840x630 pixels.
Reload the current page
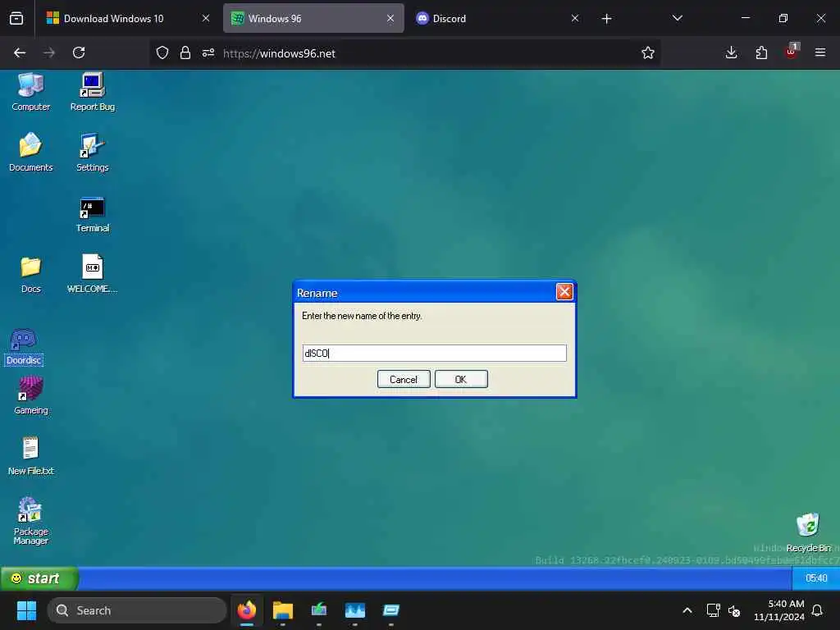[79, 52]
